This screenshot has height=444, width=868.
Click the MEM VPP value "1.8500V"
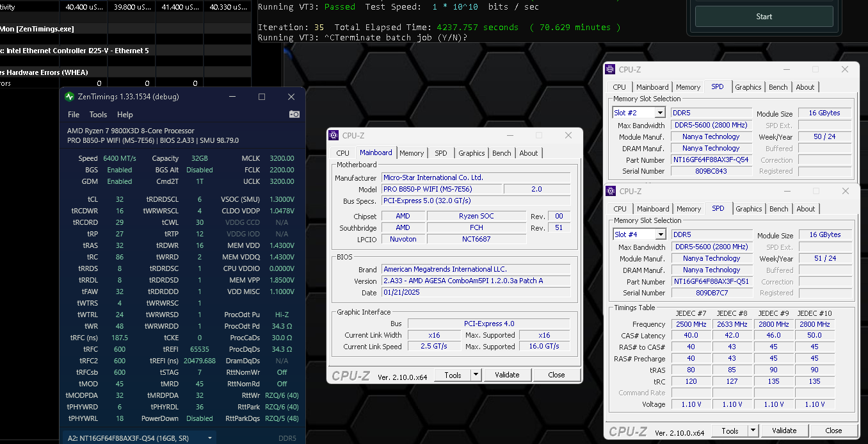click(x=282, y=280)
